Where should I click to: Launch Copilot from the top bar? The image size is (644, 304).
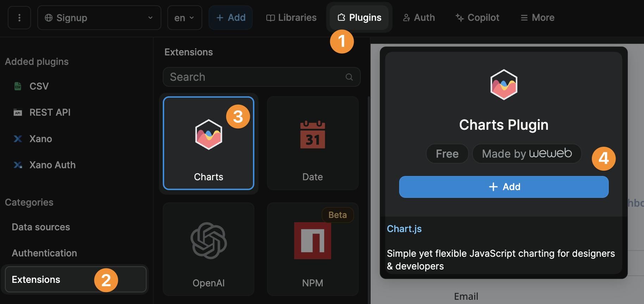pos(477,17)
